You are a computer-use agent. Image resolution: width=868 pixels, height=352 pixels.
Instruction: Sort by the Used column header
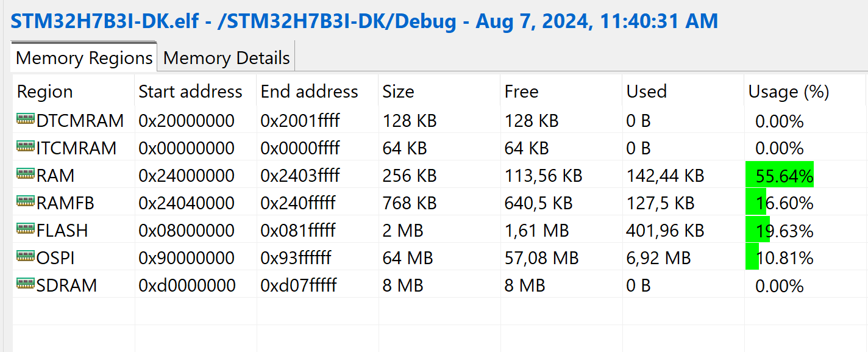[x=646, y=92]
